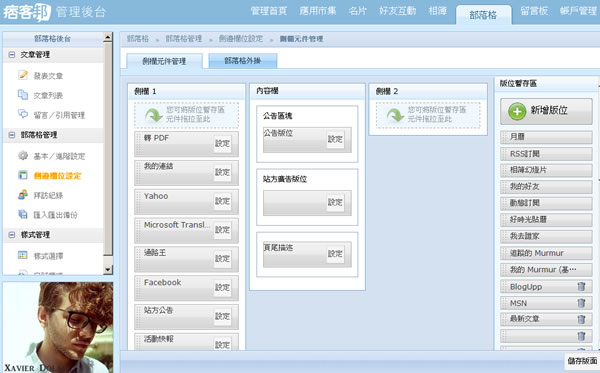Go to 應用市集 in the top navigation
The image size is (600, 373).
point(318,11)
